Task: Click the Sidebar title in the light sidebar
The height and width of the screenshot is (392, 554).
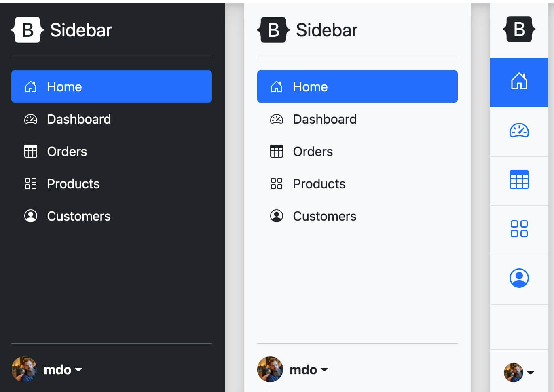Action: 327,30
